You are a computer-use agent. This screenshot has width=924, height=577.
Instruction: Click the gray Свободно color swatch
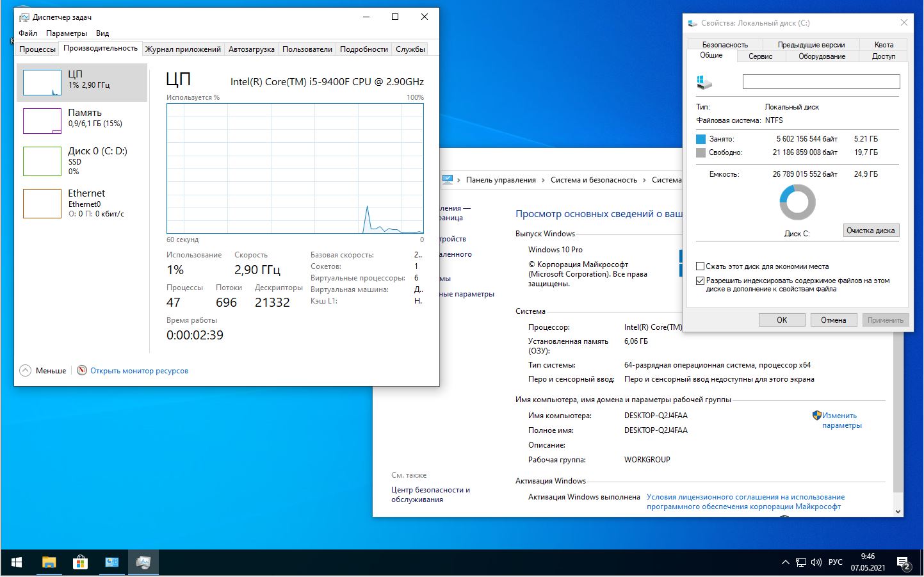[x=701, y=152]
